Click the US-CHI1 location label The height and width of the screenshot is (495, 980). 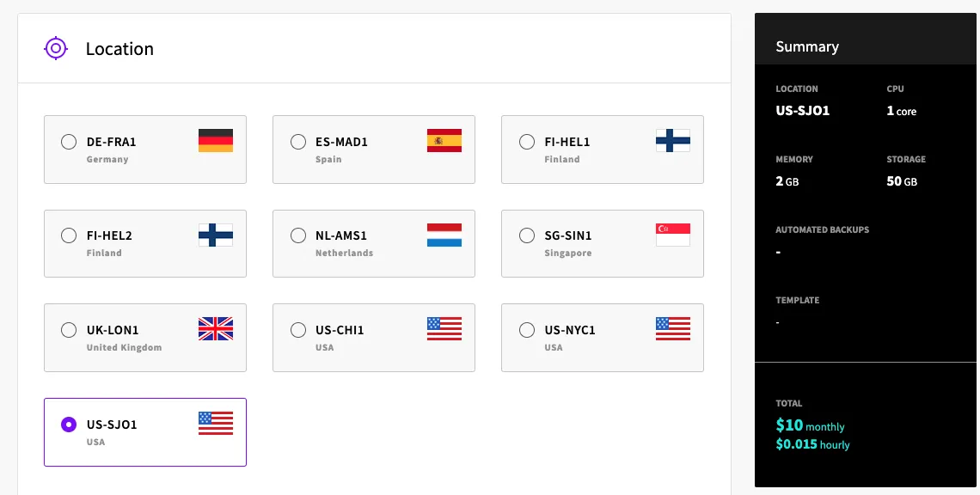coord(340,330)
